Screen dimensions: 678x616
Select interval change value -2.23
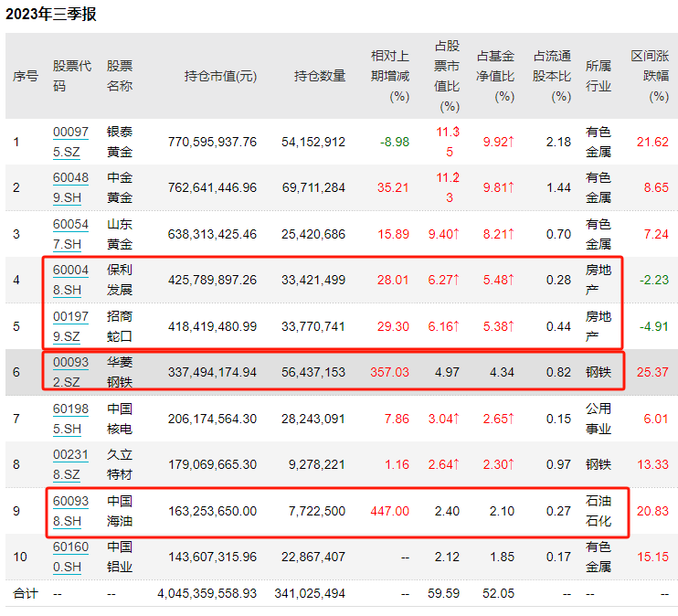pyautogui.click(x=654, y=280)
